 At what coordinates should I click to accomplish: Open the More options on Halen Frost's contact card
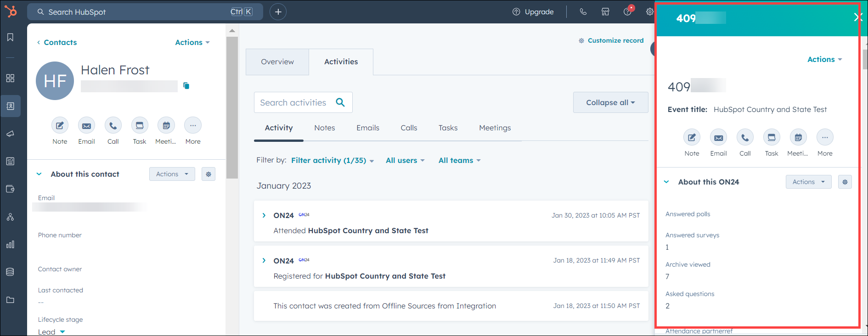click(193, 125)
